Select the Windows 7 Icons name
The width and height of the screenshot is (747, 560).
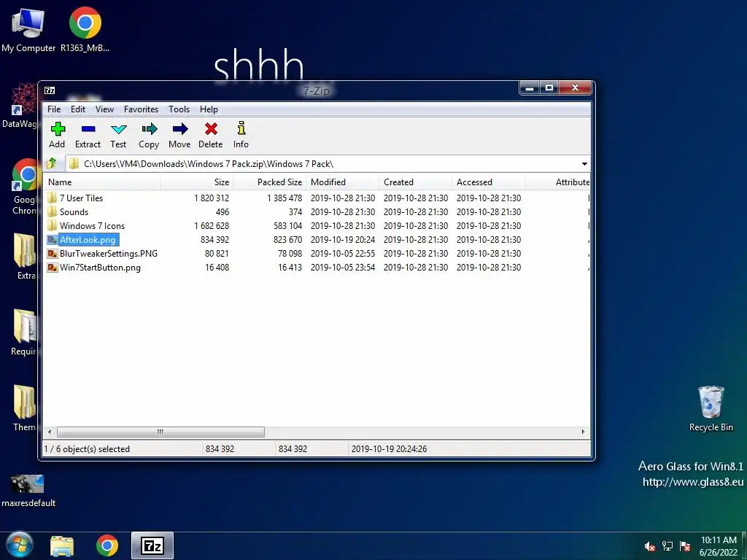(92, 225)
